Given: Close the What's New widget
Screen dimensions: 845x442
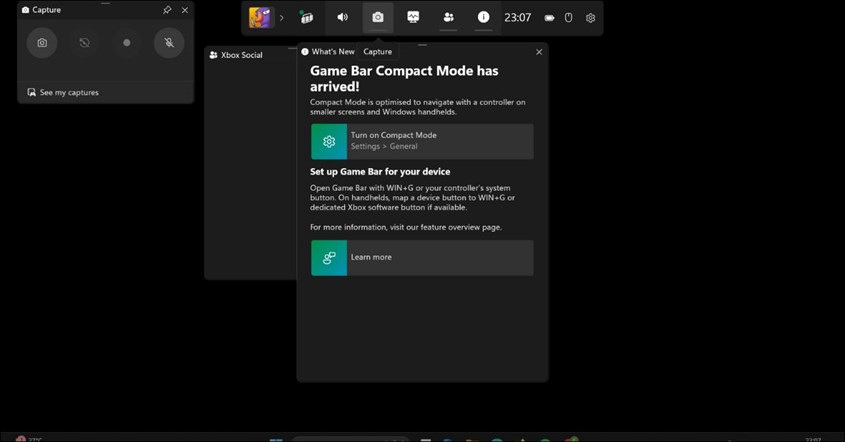Looking at the screenshot, I should pyautogui.click(x=539, y=52).
